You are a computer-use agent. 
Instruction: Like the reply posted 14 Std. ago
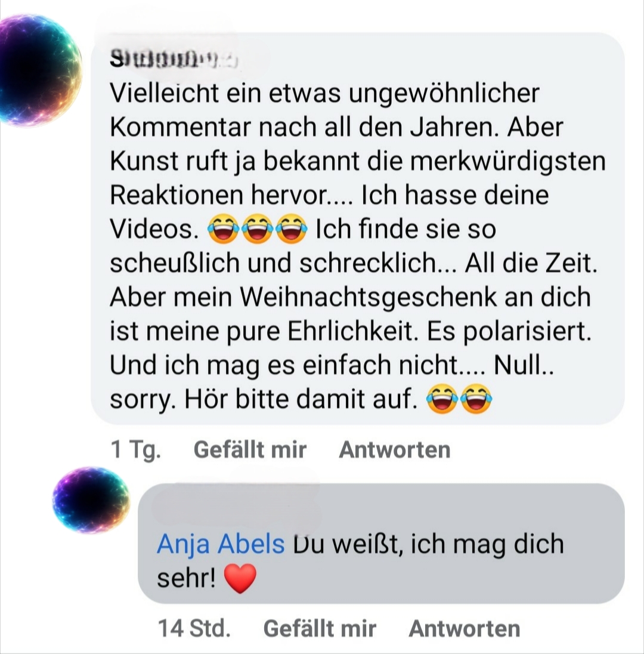[320, 628]
